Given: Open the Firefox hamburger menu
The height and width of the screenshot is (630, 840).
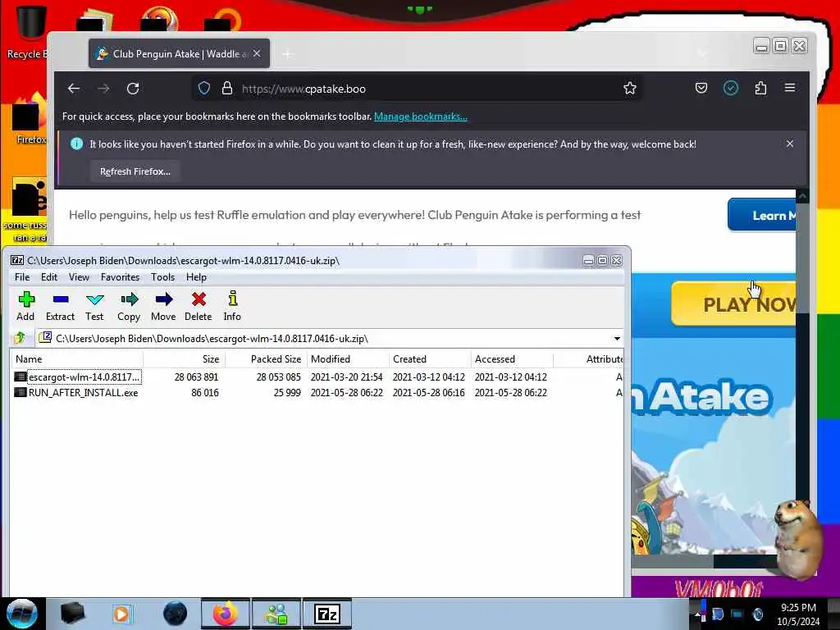Looking at the screenshot, I should (x=790, y=88).
